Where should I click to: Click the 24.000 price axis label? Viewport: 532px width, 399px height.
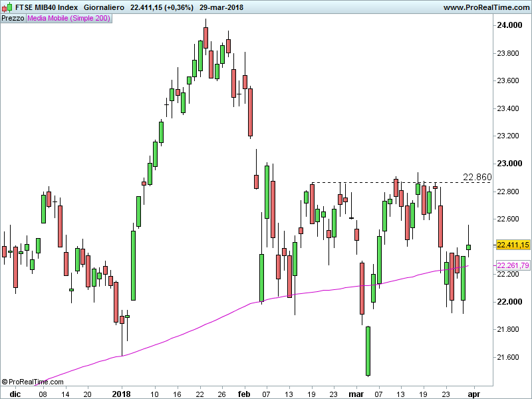(x=509, y=25)
